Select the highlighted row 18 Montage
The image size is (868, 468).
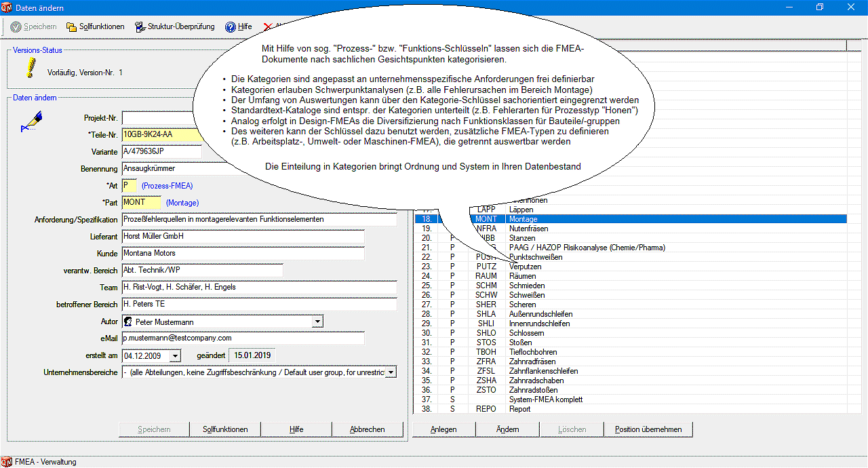(x=630, y=219)
